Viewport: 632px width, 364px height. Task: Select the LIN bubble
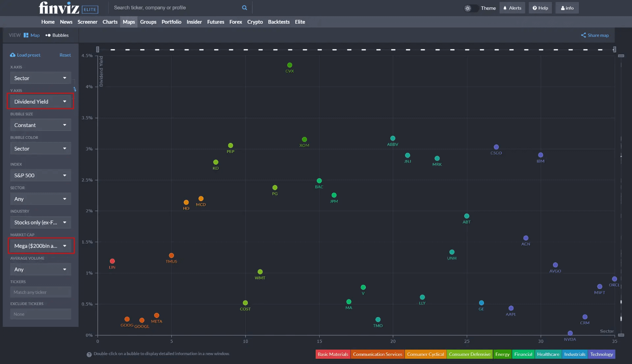(x=112, y=261)
